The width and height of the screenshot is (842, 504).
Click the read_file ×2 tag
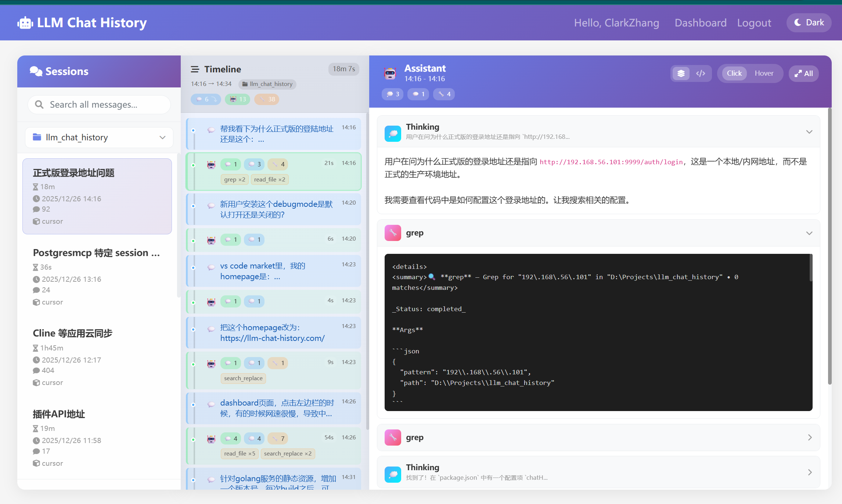pyautogui.click(x=270, y=180)
